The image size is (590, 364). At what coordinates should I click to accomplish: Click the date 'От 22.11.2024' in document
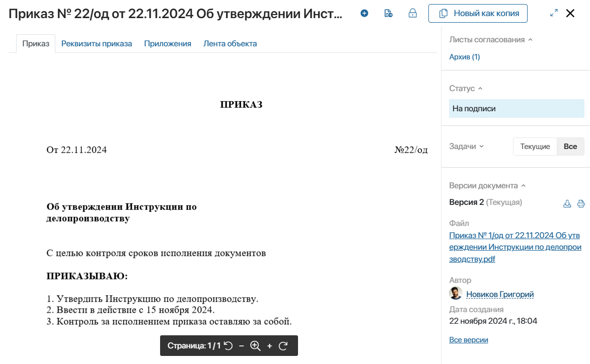(x=77, y=150)
